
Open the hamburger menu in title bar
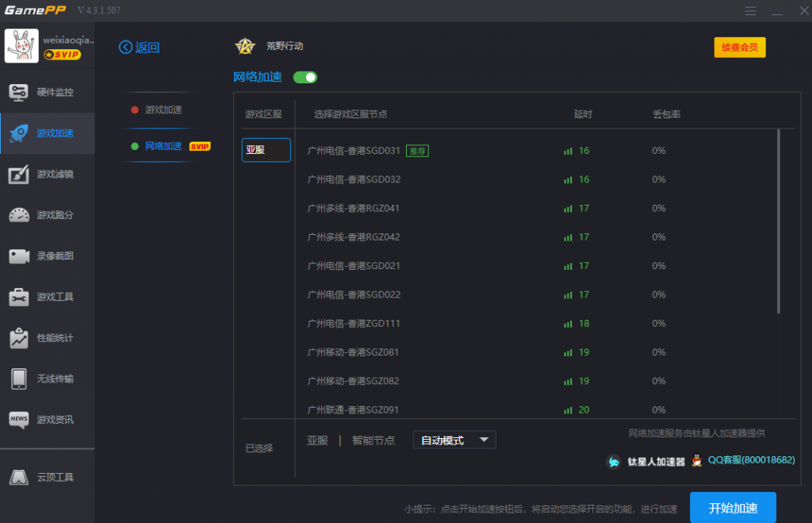tap(750, 10)
